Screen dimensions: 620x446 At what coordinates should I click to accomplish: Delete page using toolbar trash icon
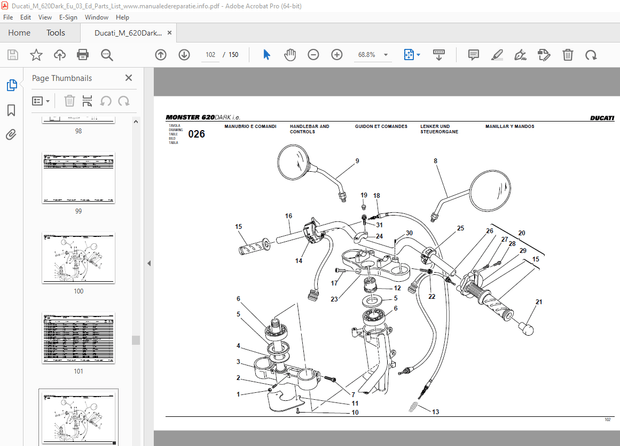point(568,55)
